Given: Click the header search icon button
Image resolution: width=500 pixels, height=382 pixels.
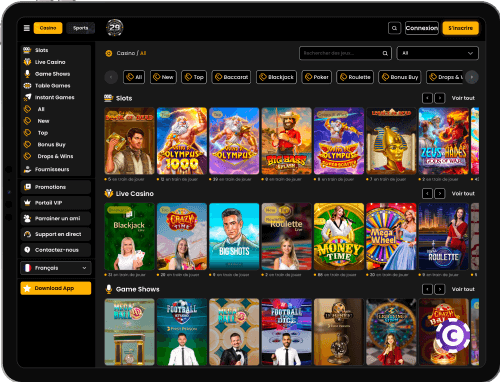Looking at the screenshot, I should (x=394, y=28).
